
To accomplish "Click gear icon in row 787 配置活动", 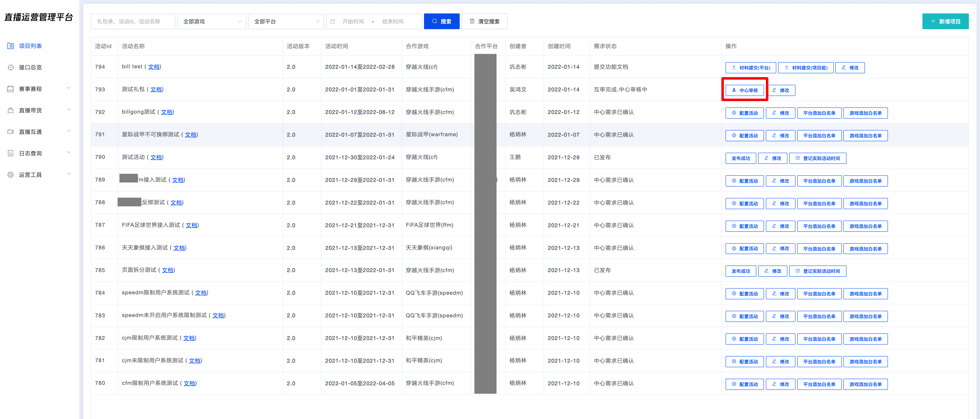I will 734,226.
